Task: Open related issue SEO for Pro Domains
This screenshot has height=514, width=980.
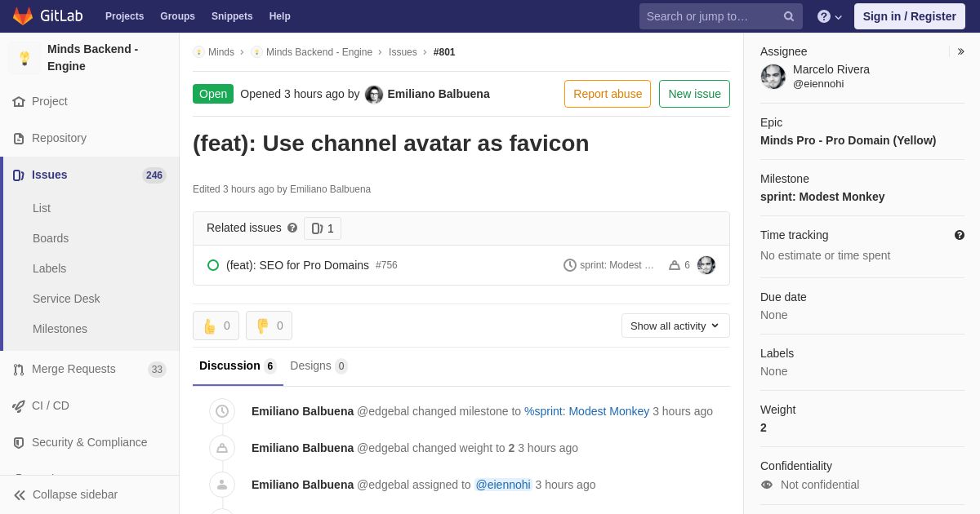Action: point(297,265)
